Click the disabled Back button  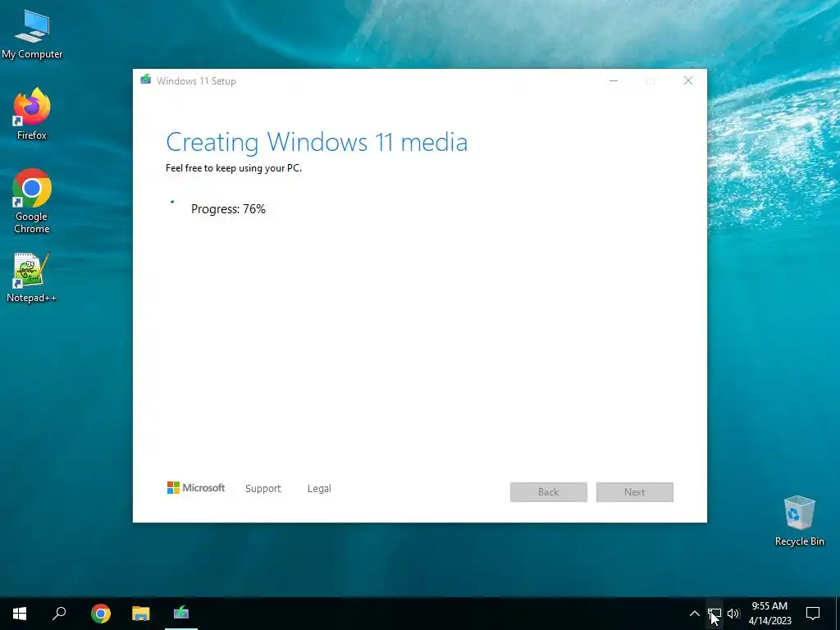[549, 492]
